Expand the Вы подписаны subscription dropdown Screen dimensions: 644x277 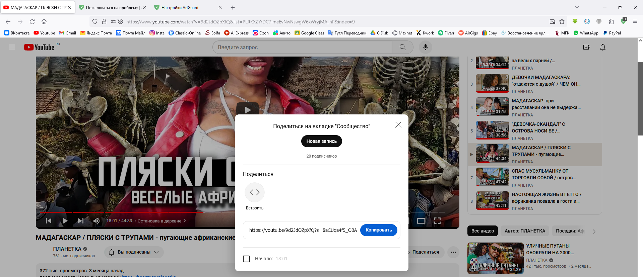click(x=134, y=252)
